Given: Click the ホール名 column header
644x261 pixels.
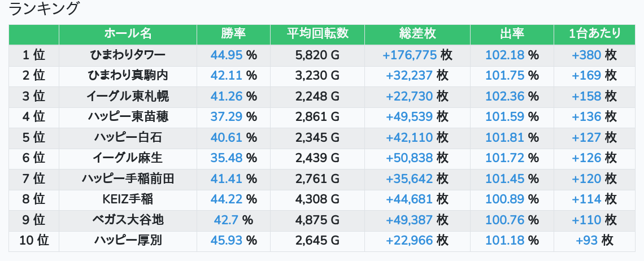Looking at the screenshot, I should pos(128,34).
